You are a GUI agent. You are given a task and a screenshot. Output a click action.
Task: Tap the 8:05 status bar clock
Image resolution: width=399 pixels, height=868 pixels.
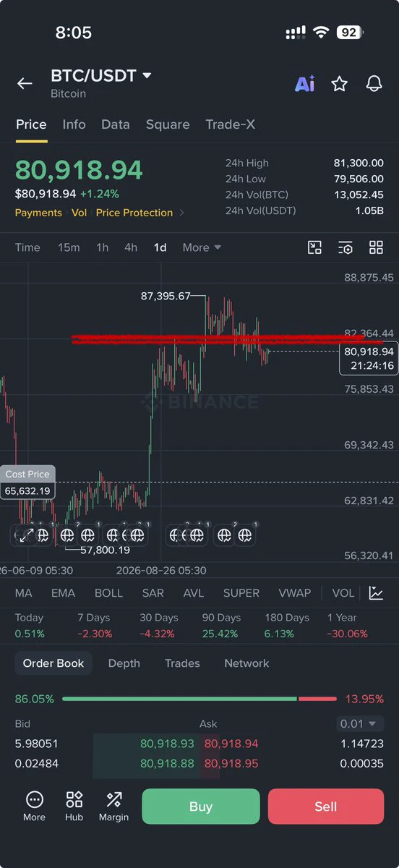coord(74,33)
